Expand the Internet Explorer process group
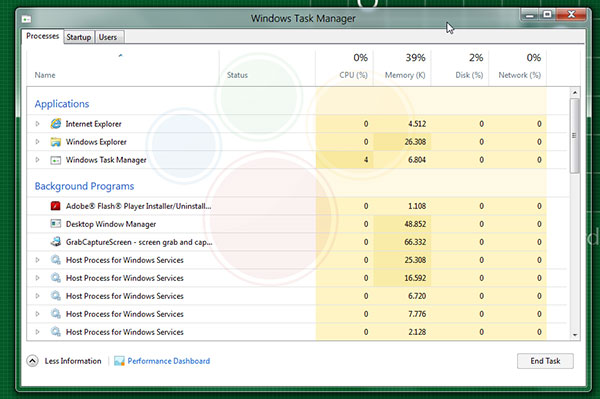 [x=38, y=124]
